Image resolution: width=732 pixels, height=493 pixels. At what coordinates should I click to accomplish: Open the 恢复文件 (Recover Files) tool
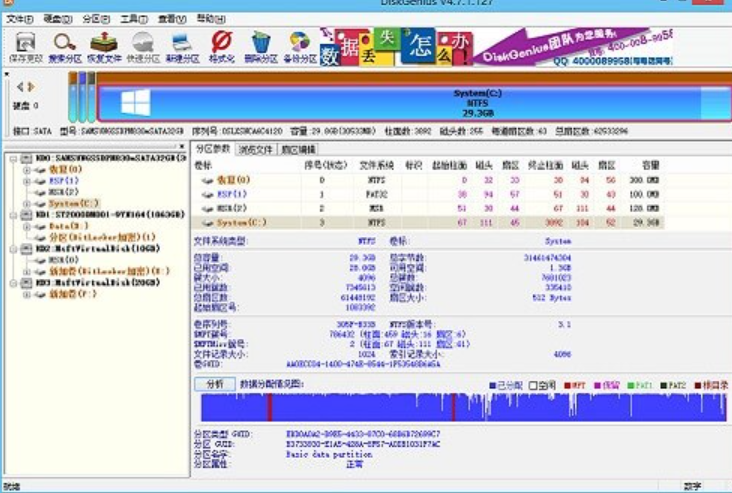pos(104,47)
